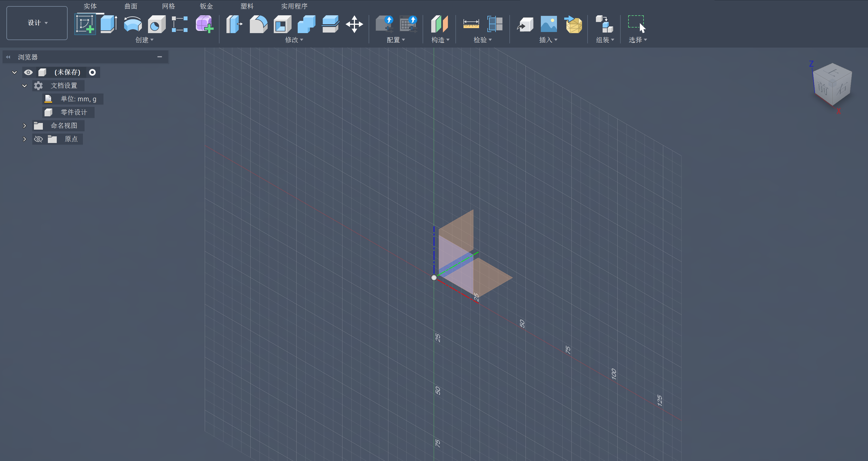Image resolution: width=868 pixels, height=461 pixels.
Task: Select the Extrude tool icon
Action: click(108, 24)
